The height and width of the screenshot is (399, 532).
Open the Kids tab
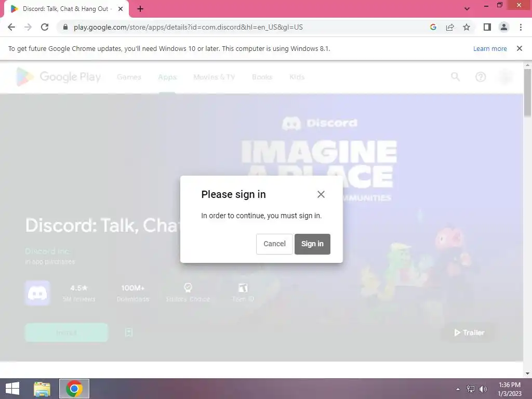click(297, 77)
